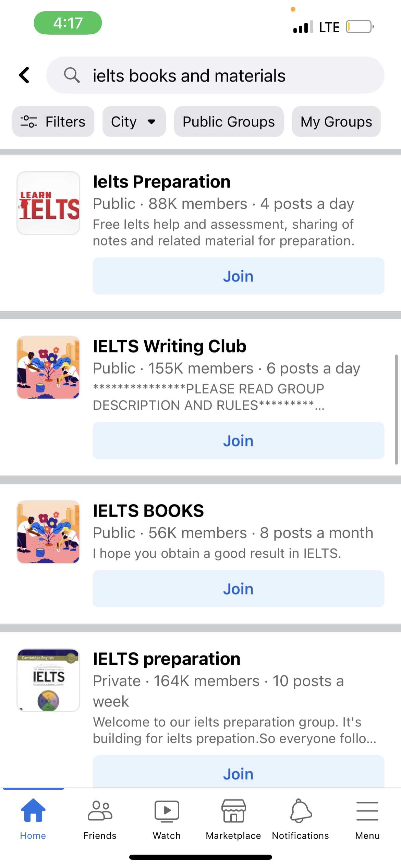Edit the search field text
The height and width of the screenshot is (868, 401).
(x=215, y=75)
